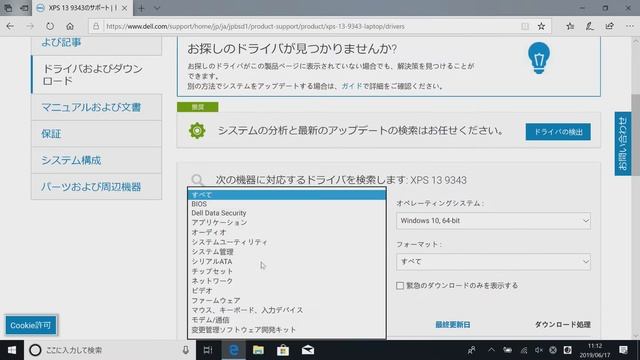Image resolution: width=640 pixels, height=360 pixels.
Task: Click the address bar lock icon
Action: point(96,27)
